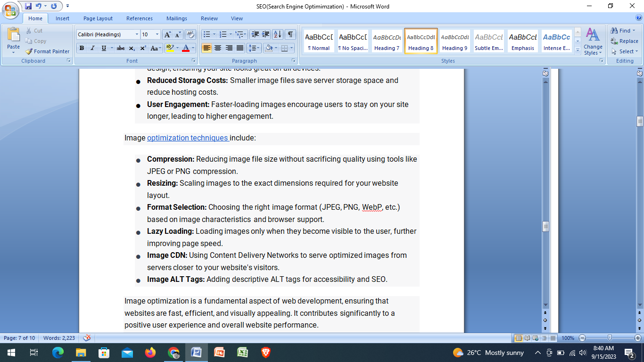Toggle Italic formatting
The height and width of the screenshot is (362, 644).
(93, 48)
